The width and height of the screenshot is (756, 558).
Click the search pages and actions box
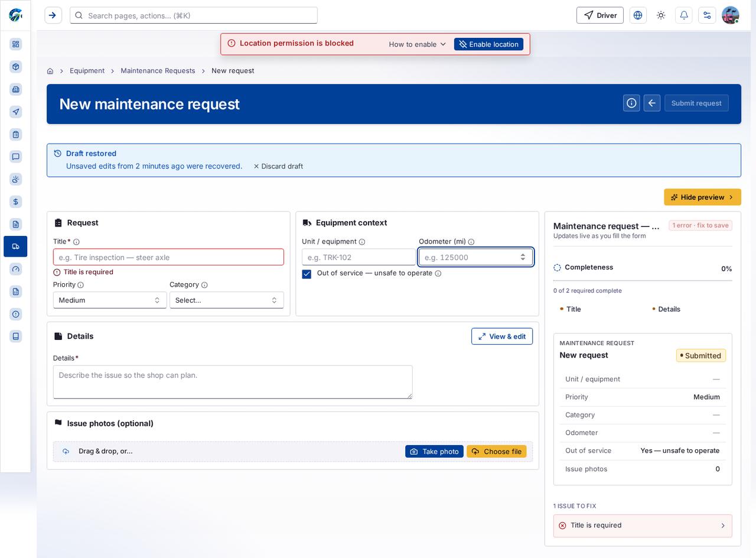[x=194, y=15]
